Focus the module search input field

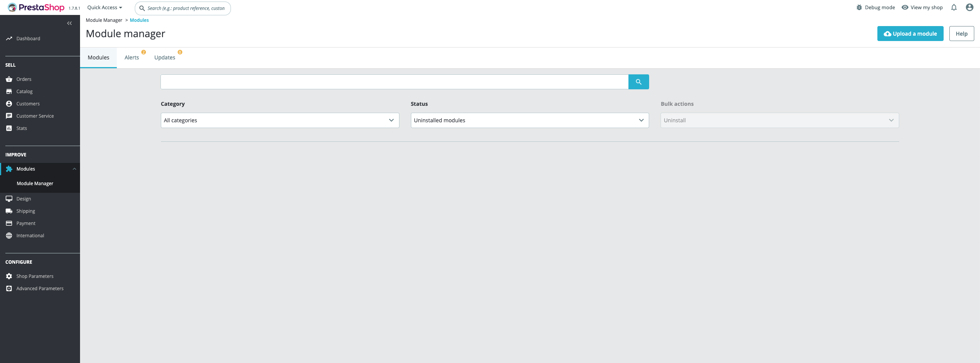coord(394,82)
